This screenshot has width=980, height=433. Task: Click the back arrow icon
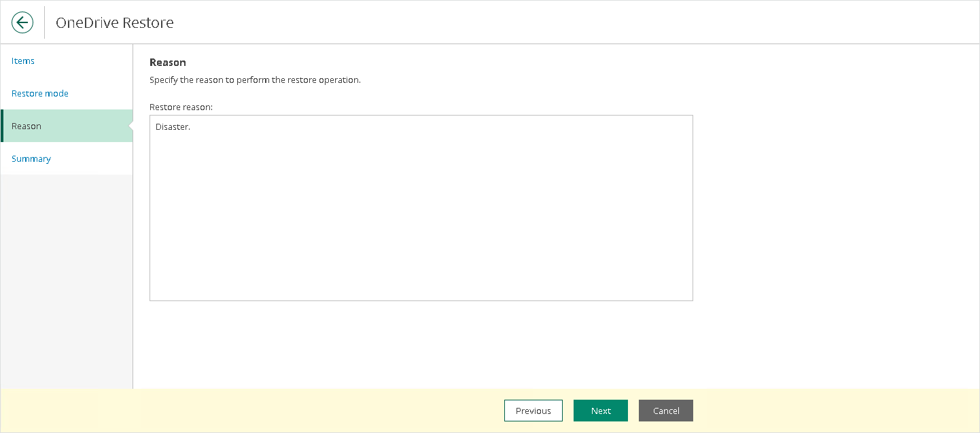coord(22,22)
